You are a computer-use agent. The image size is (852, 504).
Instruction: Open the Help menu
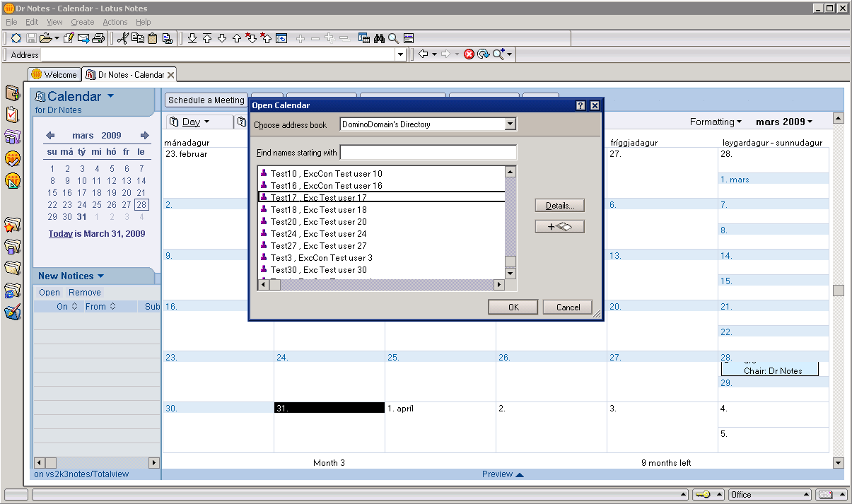point(144,22)
